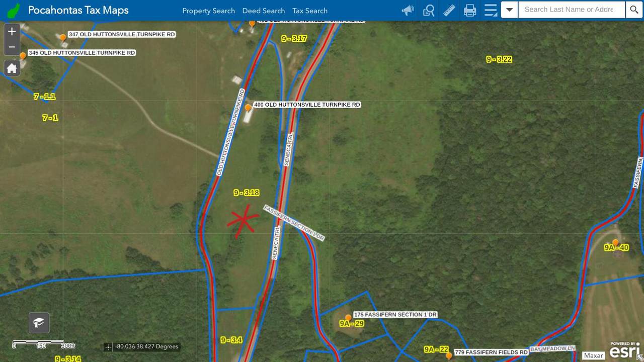Zoom out with the minus button

[12, 47]
